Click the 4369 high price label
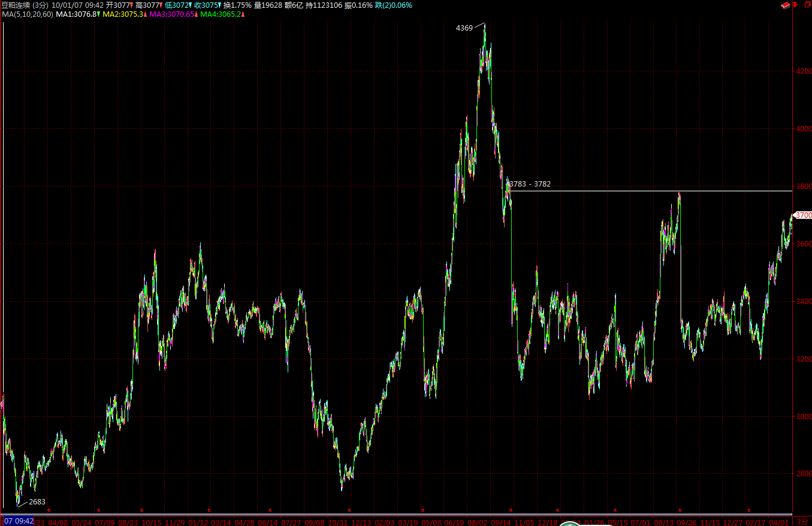812x526 pixels. click(464, 28)
